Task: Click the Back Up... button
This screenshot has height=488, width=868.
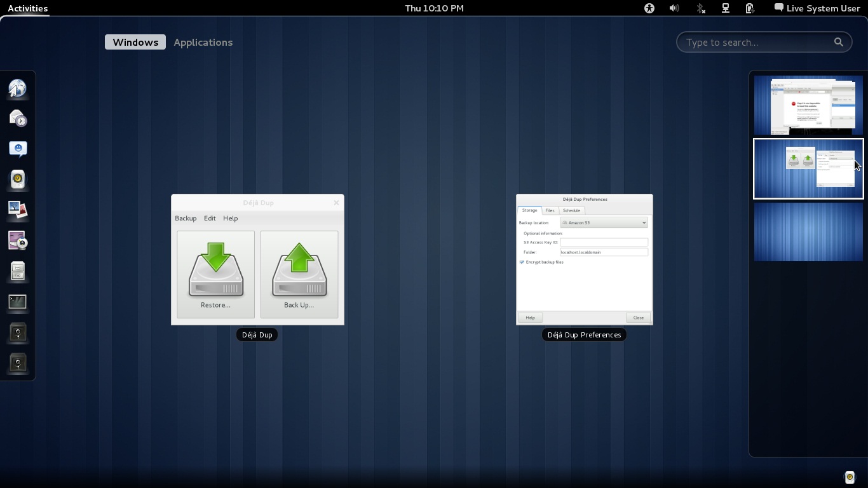Action: point(299,274)
